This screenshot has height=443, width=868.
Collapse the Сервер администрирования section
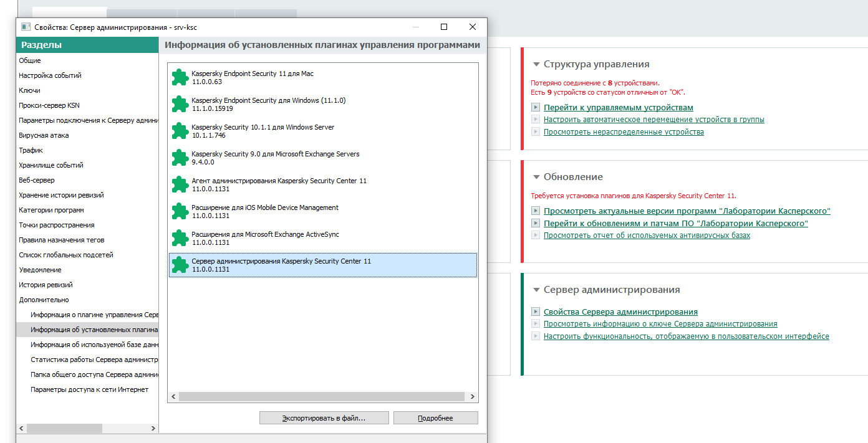536,290
